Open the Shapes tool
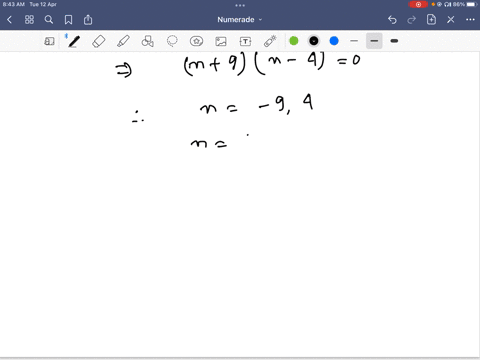 [148, 41]
